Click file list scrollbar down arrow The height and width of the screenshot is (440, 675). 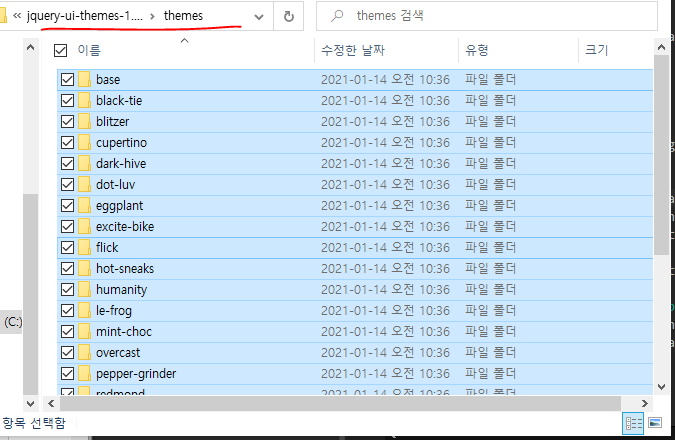tap(661, 387)
